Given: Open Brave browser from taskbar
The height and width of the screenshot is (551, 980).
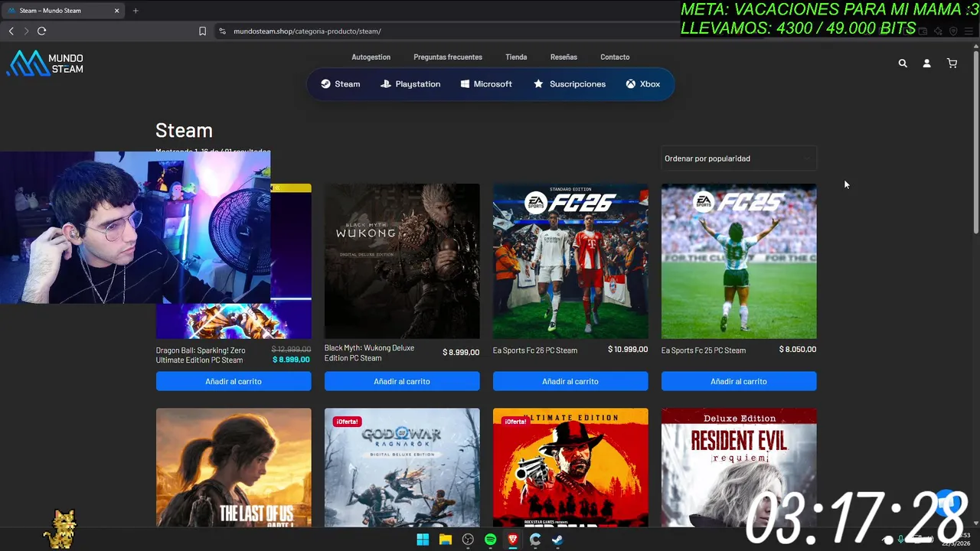Looking at the screenshot, I should (x=513, y=540).
